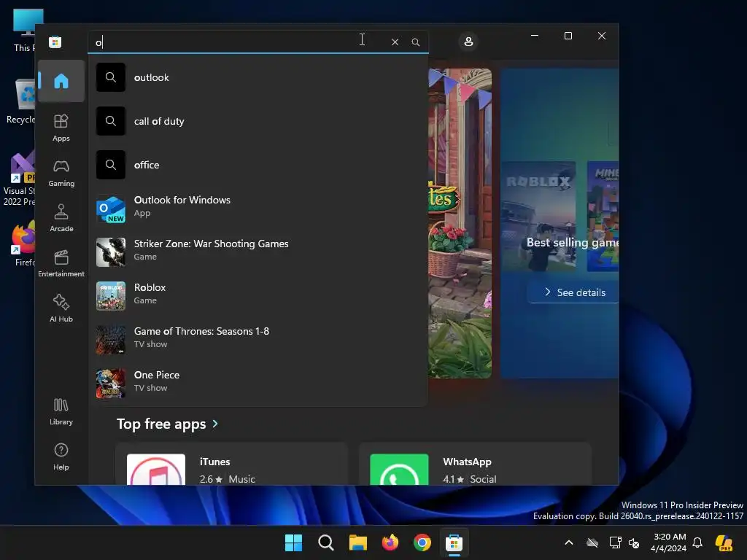Click the Striker Zone game thumbnail

(x=111, y=252)
